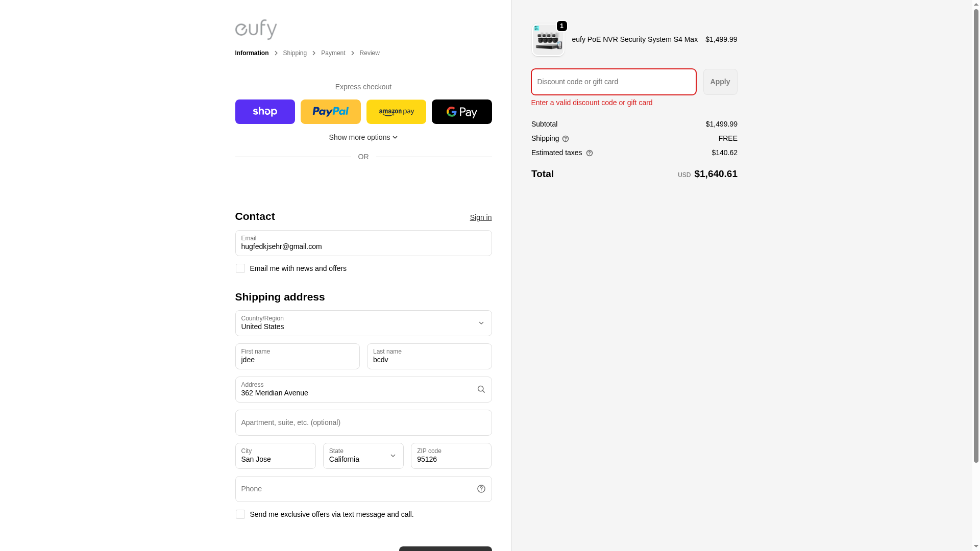The height and width of the screenshot is (551, 980).
Task: Open the Country/Region dropdown
Action: pyautogui.click(x=363, y=323)
